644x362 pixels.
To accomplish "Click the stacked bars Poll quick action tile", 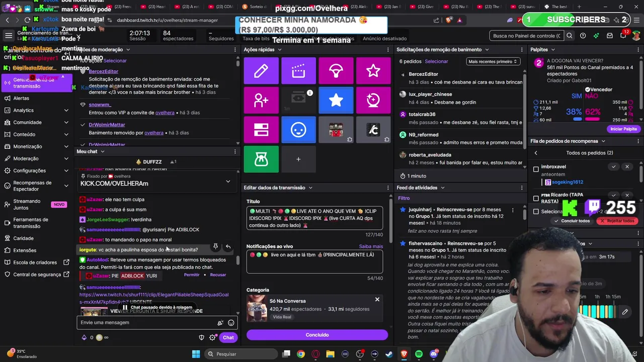I will [261, 130].
